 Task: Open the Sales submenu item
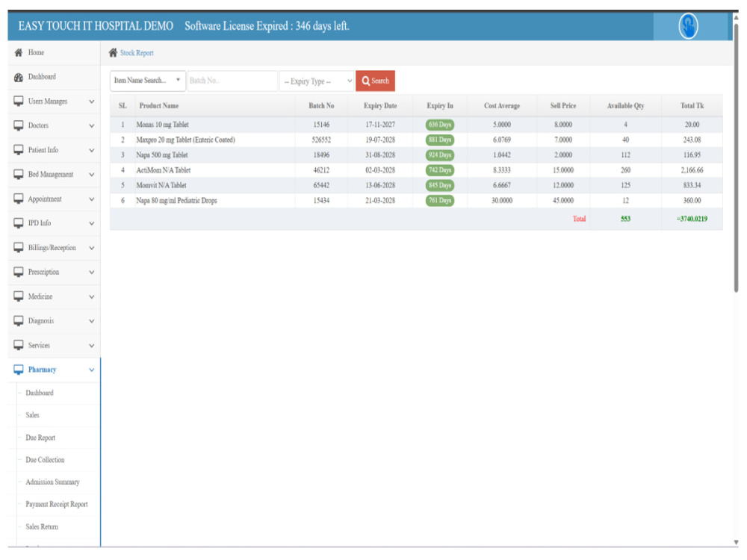coord(32,415)
